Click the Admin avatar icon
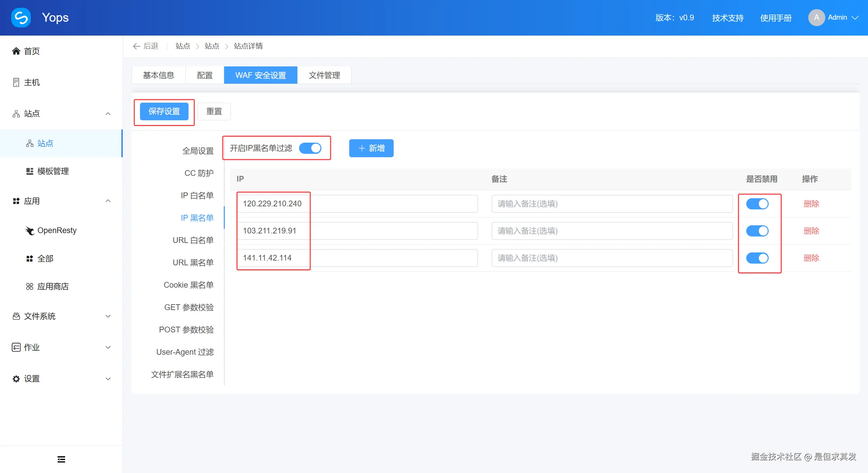 816,18
